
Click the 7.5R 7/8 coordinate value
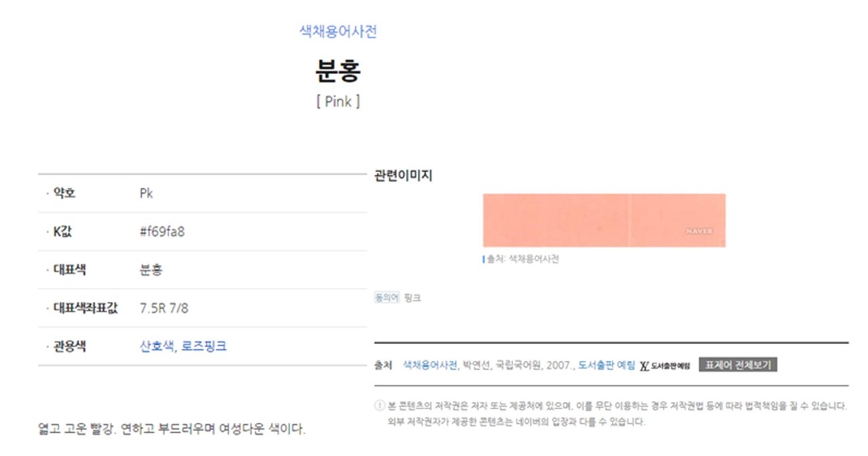[164, 309]
